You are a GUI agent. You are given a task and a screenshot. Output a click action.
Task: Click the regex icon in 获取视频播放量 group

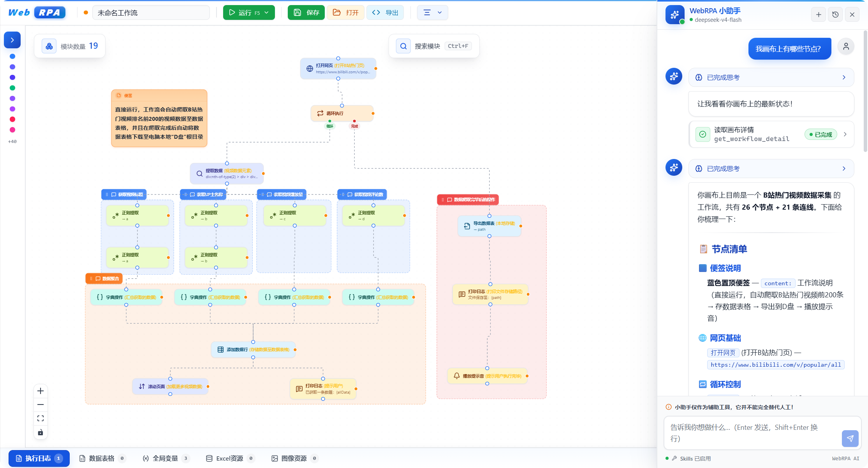(x=273, y=215)
